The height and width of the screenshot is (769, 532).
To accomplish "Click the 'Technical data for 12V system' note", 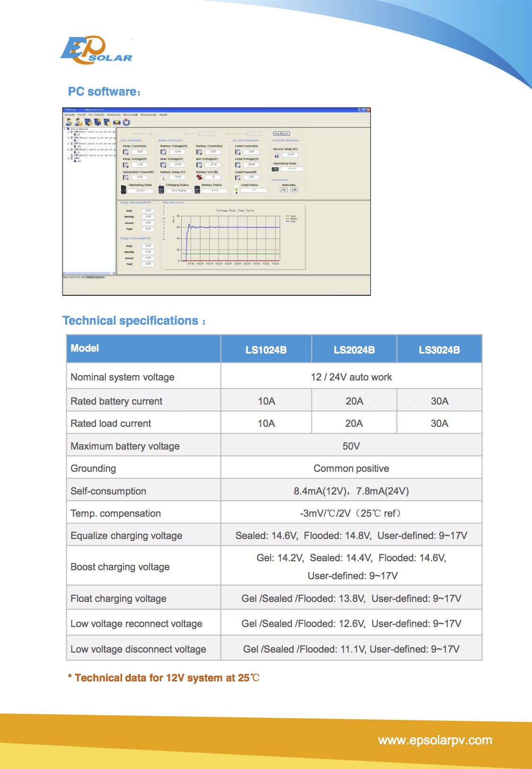I will (164, 678).
